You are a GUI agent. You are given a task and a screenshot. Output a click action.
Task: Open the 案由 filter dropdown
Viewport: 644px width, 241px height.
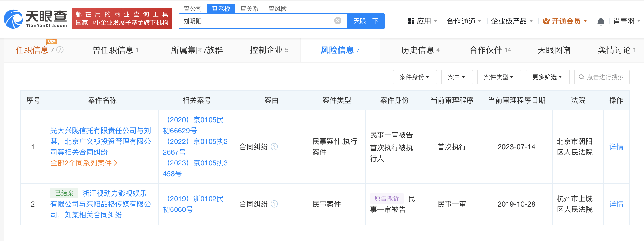click(x=457, y=77)
